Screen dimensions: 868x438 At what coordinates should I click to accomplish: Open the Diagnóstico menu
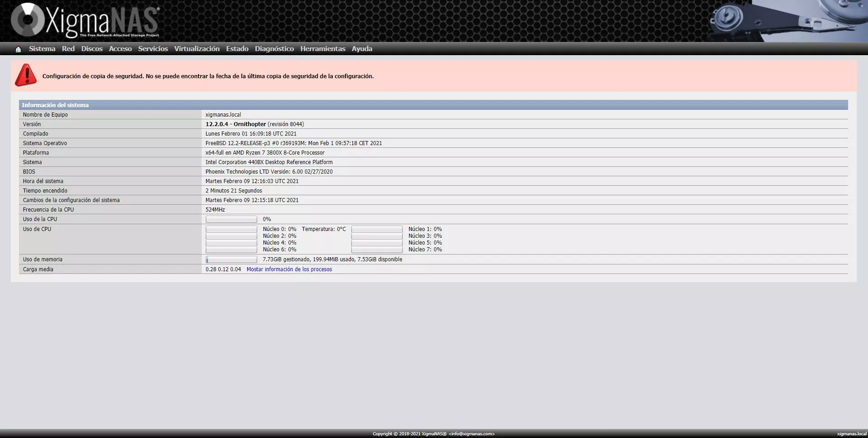(x=274, y=49)
